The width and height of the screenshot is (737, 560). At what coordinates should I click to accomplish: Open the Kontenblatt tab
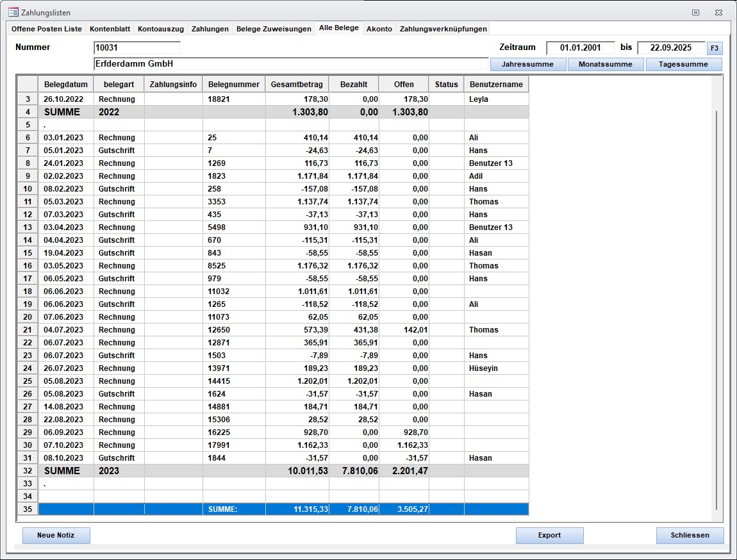tap(110, 29)
